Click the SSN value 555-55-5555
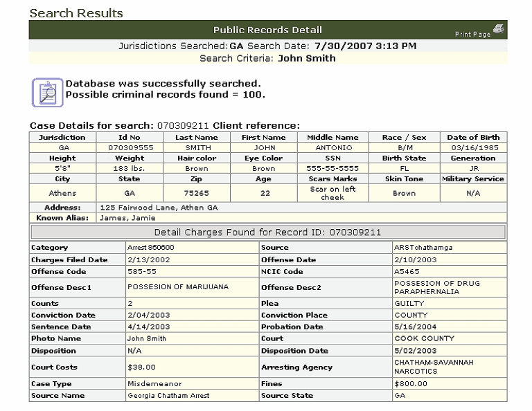 [332, 168]
